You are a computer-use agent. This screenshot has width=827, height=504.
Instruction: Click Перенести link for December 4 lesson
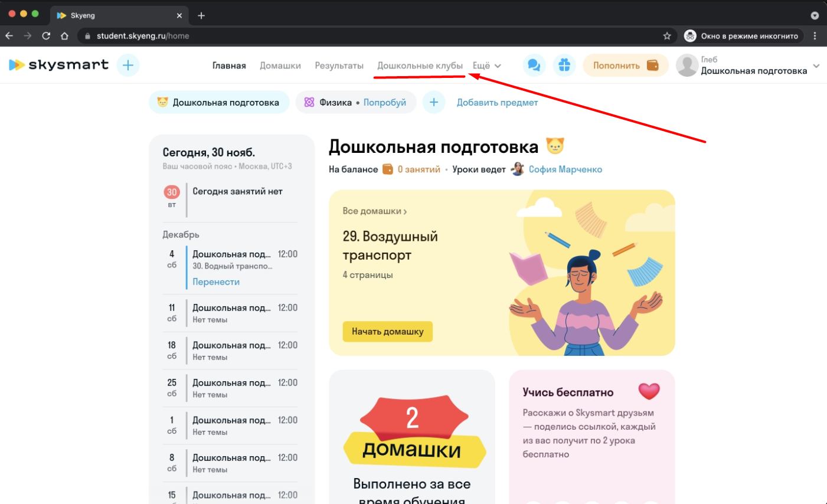[216, 282]
